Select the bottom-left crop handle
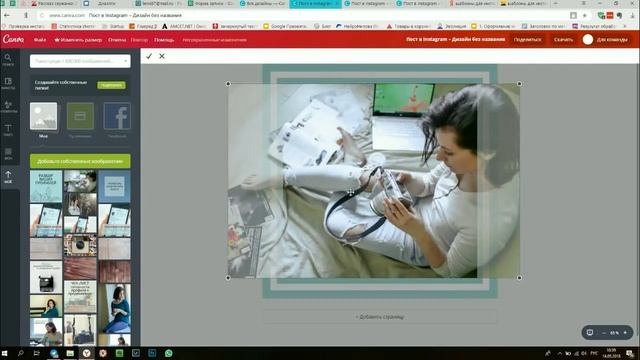The height and width of the screenshot is (360, 640). [x=228, y=278]
